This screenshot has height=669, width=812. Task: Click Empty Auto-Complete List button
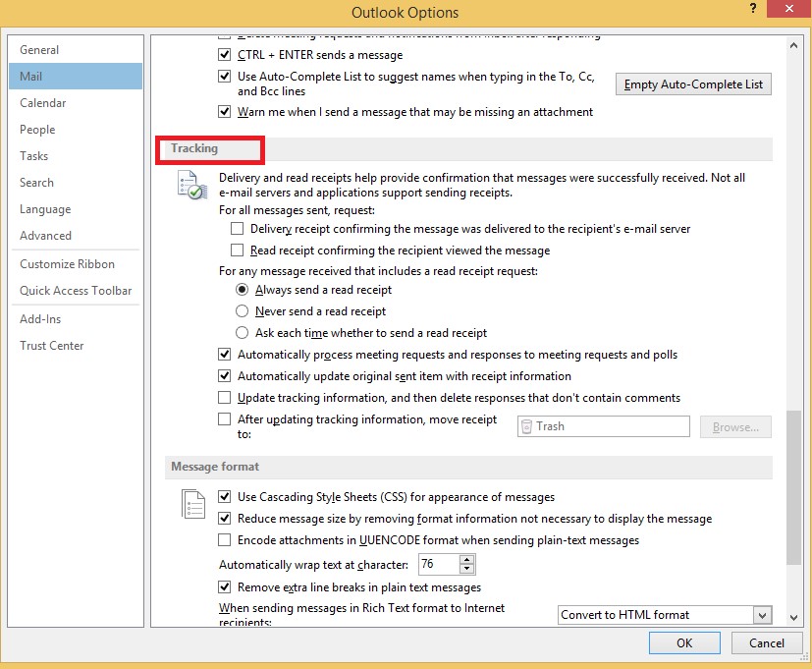[x=693, y=84]
